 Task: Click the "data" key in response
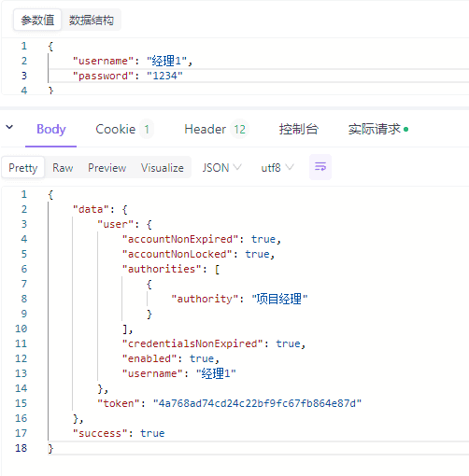pyautogui.click(x=91, y=209)
